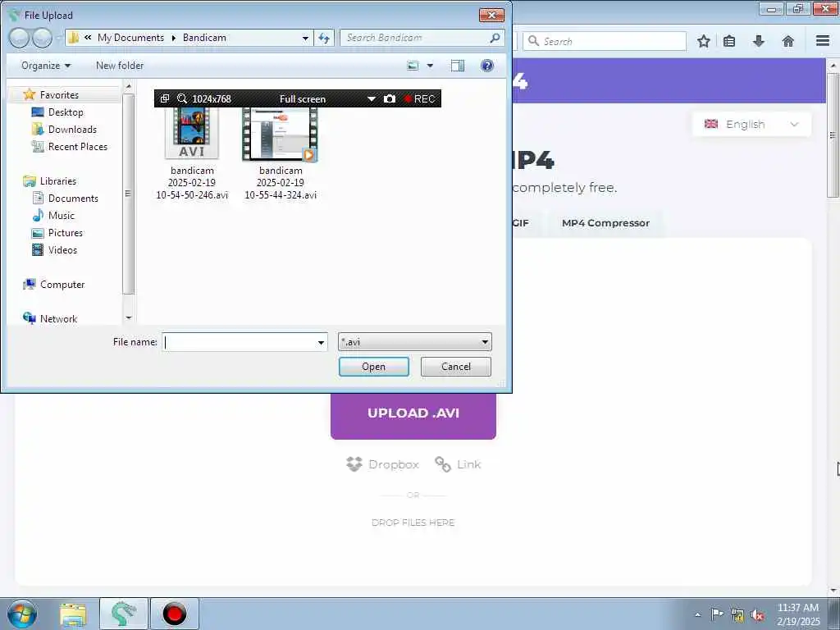Select file bandicam 2025-02-19 10-55-44-324.avi
This screenshot has height=630, width=840.
(x=281, y=154)
